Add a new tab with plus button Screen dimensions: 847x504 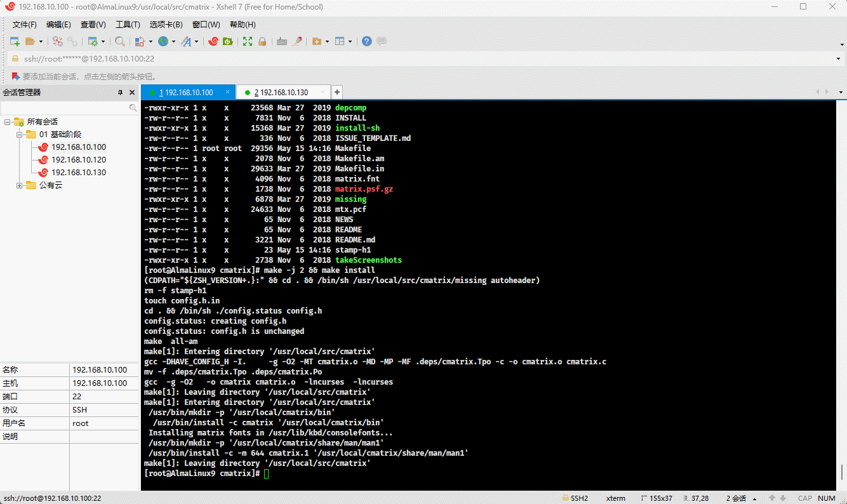pyautogui.click(x=338, y=92)
